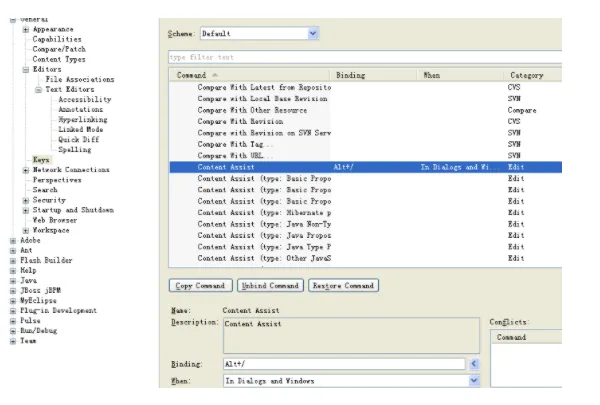Screen dimensions: 600x405
Task: Select the Keys preference page
Action: pyautogui.click(x=41, y=160)
